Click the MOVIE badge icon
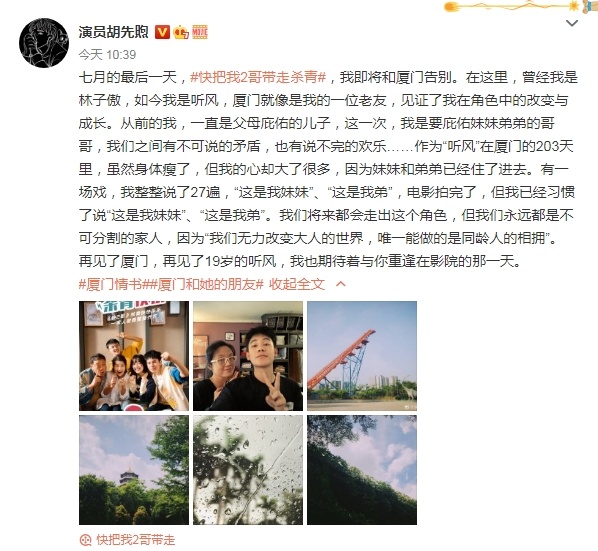The width and height of the screenshot is (598, 551). [200, 32]
